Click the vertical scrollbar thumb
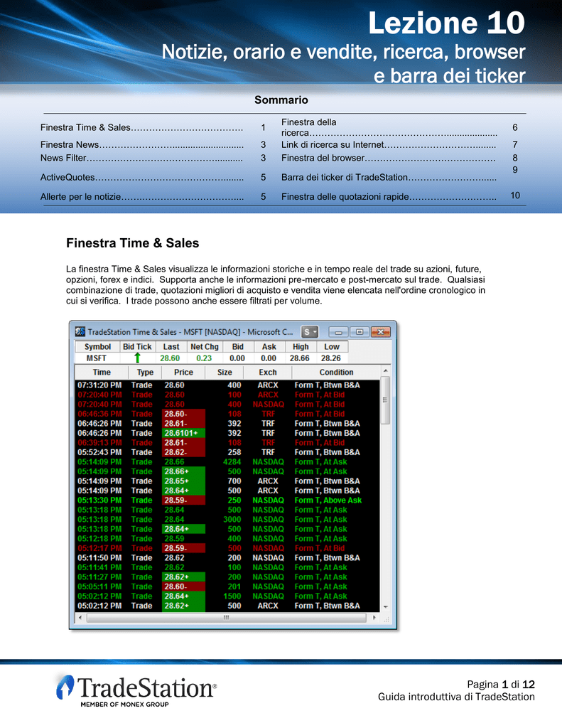The width and height of the screenshot is (562, 728). click(x=385, y=400)
